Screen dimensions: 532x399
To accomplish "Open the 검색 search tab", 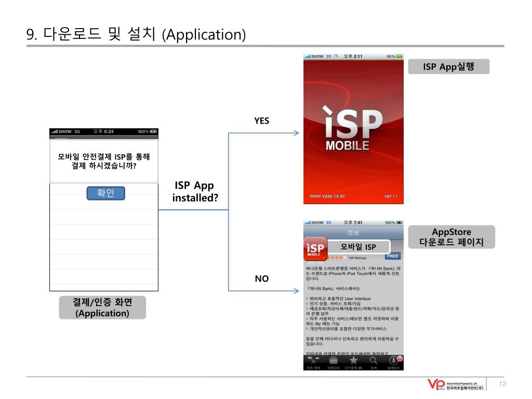I will tap(373, 363).
